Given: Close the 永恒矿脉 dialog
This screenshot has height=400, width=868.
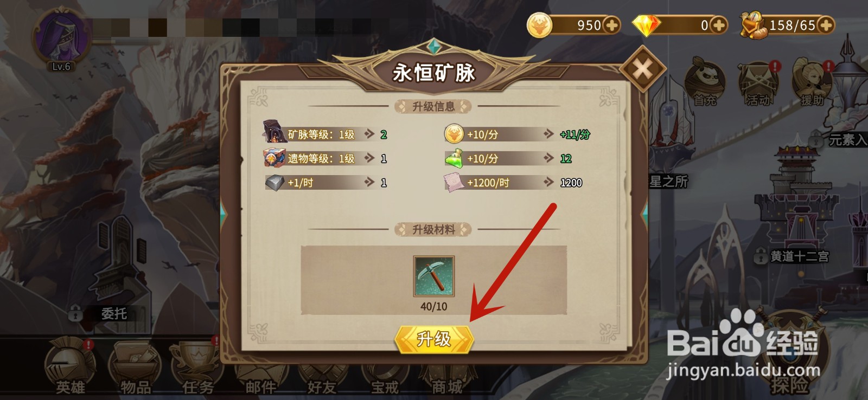Looking at the screenshot, I should 643,69.
